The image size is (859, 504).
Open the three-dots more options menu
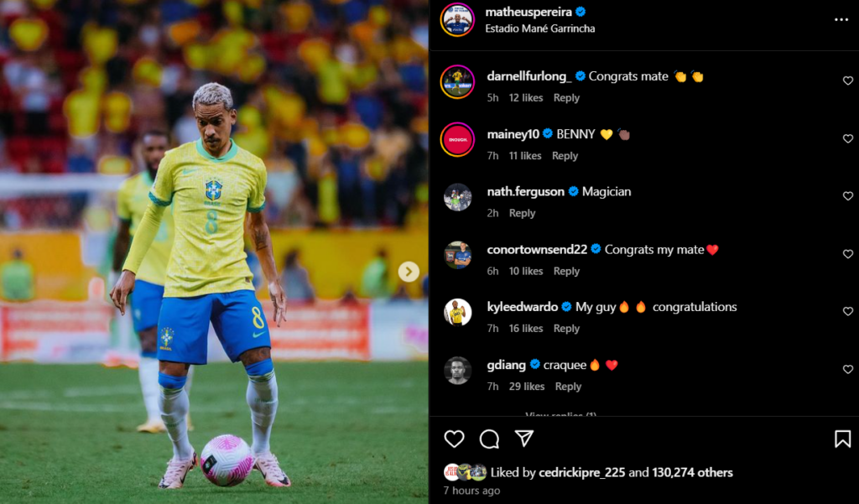[841, 20]
